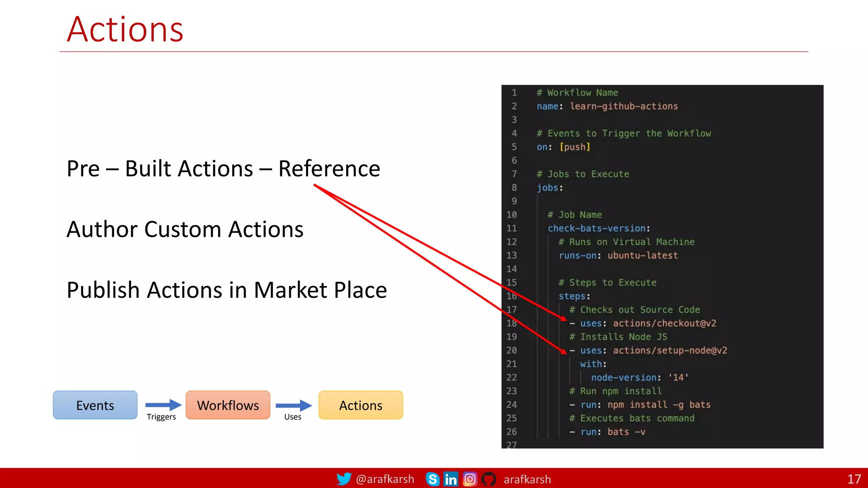Click the 'Uses' label under arrow
Image resolution: width=868 pixels, height=488 pixels.
[293, 417]
